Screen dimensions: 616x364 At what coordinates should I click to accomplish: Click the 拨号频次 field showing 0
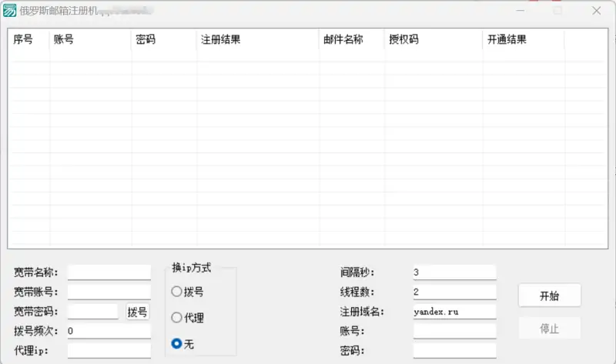tap(109, 331)
